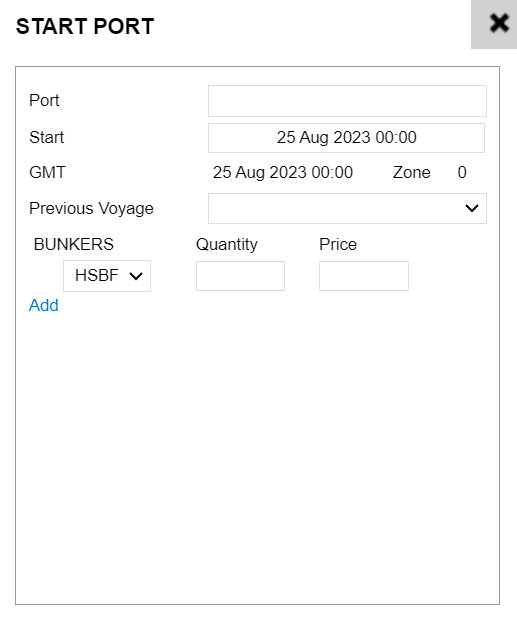Click the chevron beside HSBF

pyautogui.click(x=136, y=276)
